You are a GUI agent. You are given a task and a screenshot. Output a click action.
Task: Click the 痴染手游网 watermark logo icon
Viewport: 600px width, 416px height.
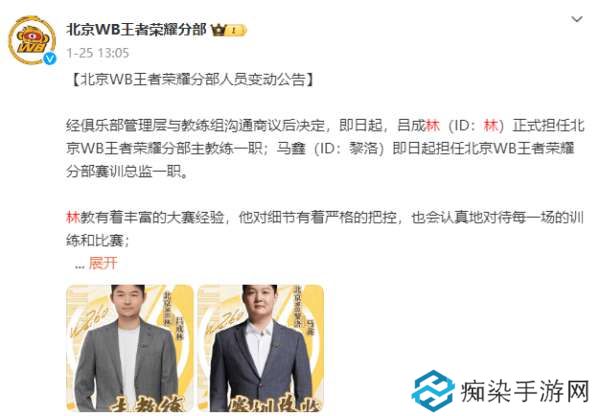(x=432, y=390)
